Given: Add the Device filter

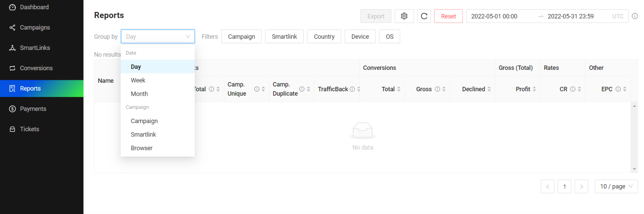Looking at the screenshot, I should (360, 37).
